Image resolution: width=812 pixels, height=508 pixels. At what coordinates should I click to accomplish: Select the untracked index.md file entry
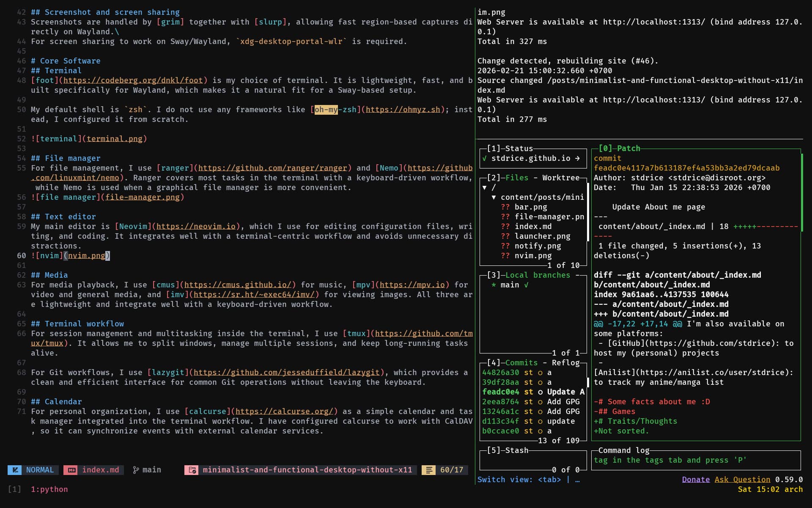point(533,226)
